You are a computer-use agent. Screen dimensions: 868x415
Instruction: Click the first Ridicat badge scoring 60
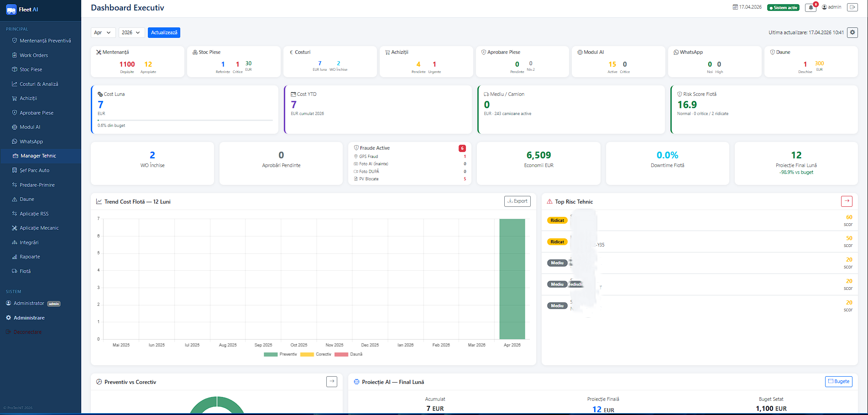tap(557, 221)
